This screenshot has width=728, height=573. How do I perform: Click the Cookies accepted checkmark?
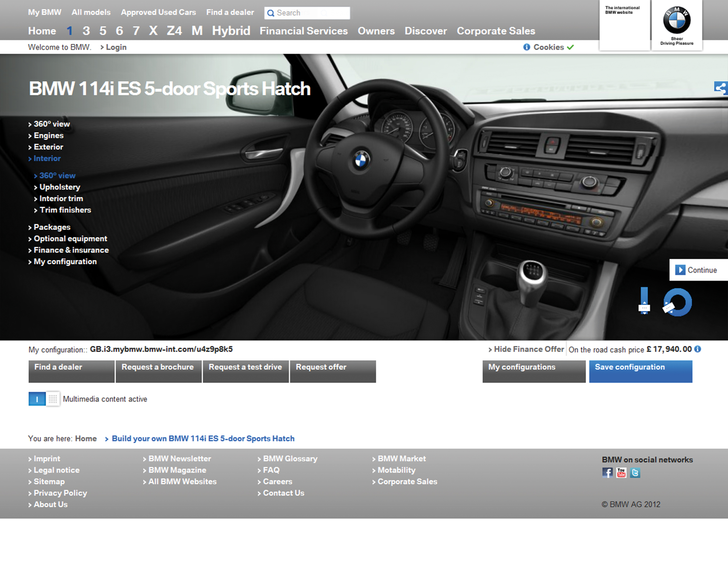(x=570, y=47)
